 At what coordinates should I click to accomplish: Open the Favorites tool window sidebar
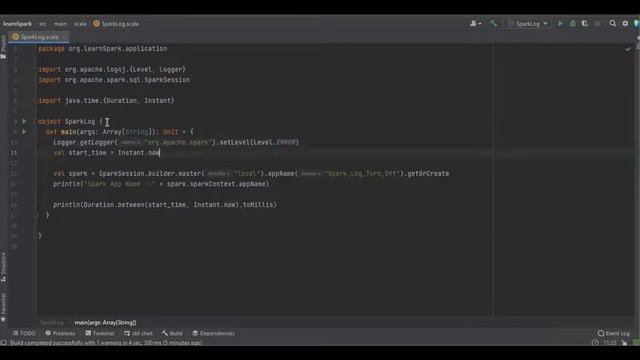[x=3, y=307]
